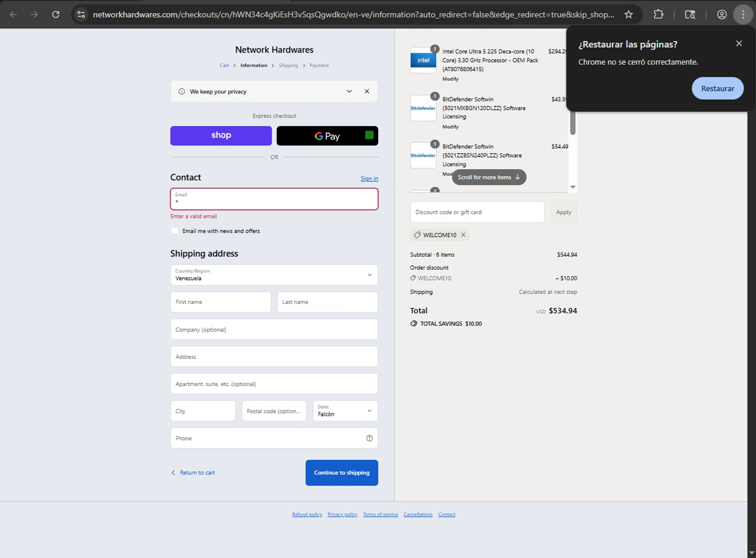Open the Country/Region dropdown
The image size is (756, 558).
tap(274, 275)
